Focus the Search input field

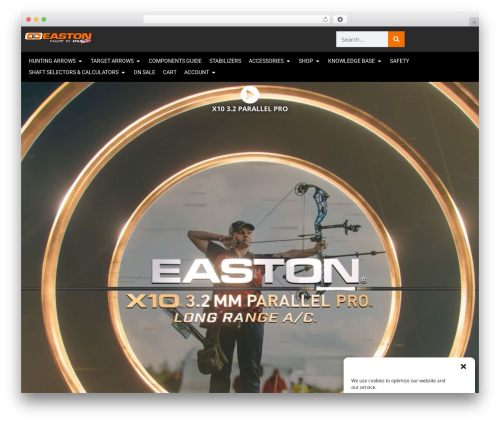click(362, 39)
